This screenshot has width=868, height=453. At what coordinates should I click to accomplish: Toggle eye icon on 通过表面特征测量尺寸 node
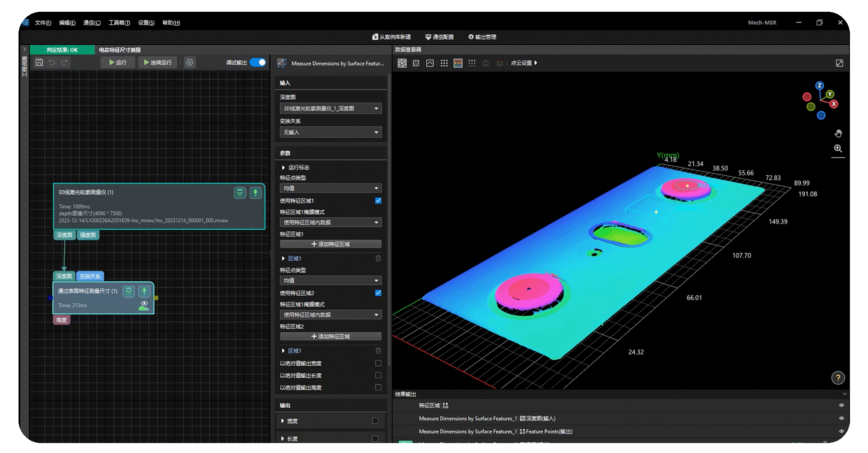144,303
